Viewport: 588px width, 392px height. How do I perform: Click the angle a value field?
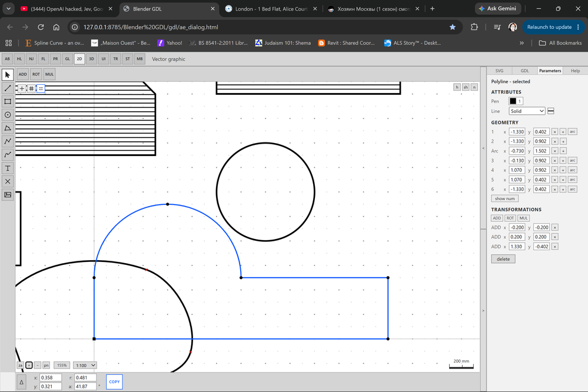(85, 386)
